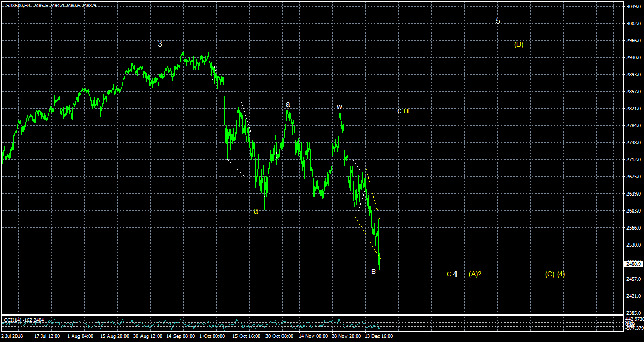The image size is (644, 342).
Task: Click the "14 Sep 08:00" time axis label
Action: pos(180,336)
